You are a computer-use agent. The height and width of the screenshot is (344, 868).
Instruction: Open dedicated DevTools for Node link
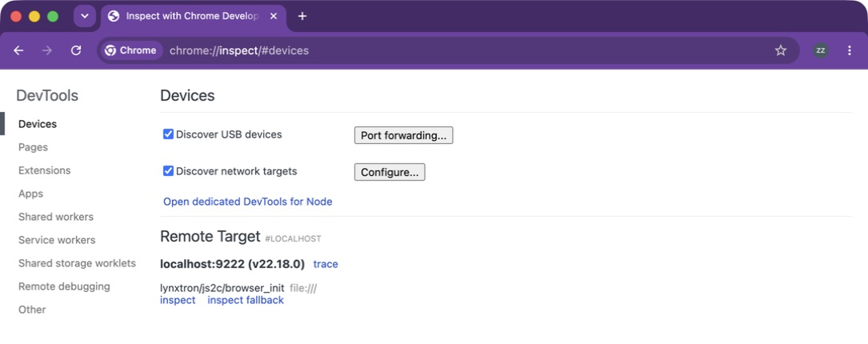point(247,202)
